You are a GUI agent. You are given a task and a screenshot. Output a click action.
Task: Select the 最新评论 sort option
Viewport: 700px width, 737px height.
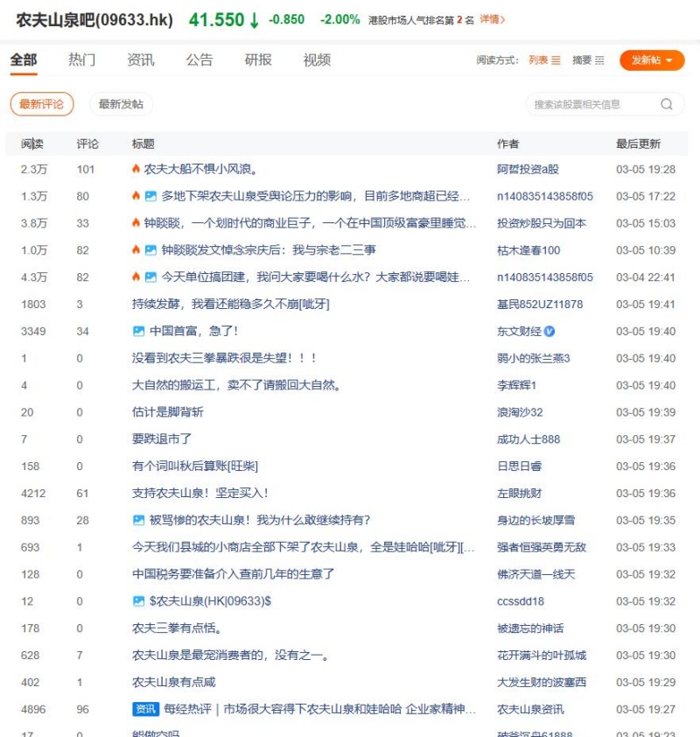(41, 104)
